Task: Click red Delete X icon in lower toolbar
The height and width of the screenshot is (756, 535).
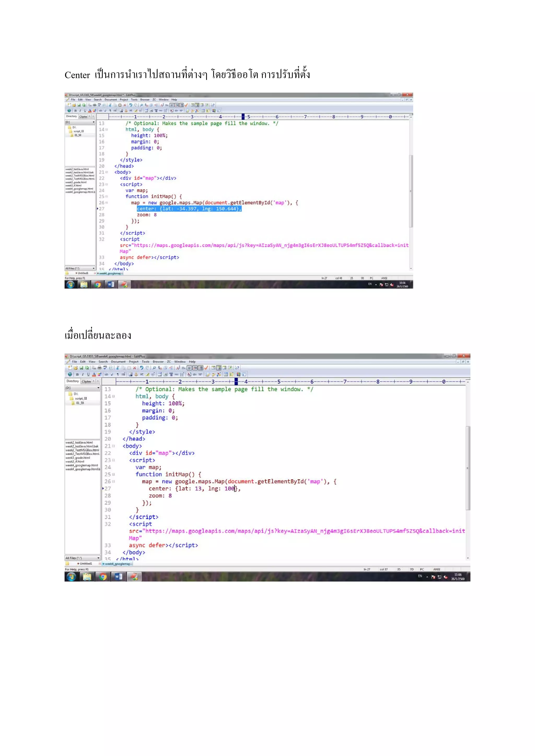Action: pyautogui.click(x=135, y=368)
